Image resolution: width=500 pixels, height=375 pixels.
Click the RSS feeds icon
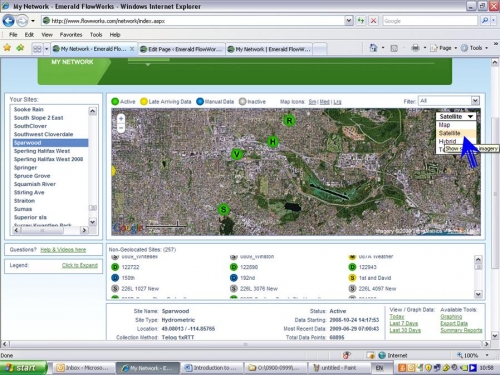click(x=394, y=48)
